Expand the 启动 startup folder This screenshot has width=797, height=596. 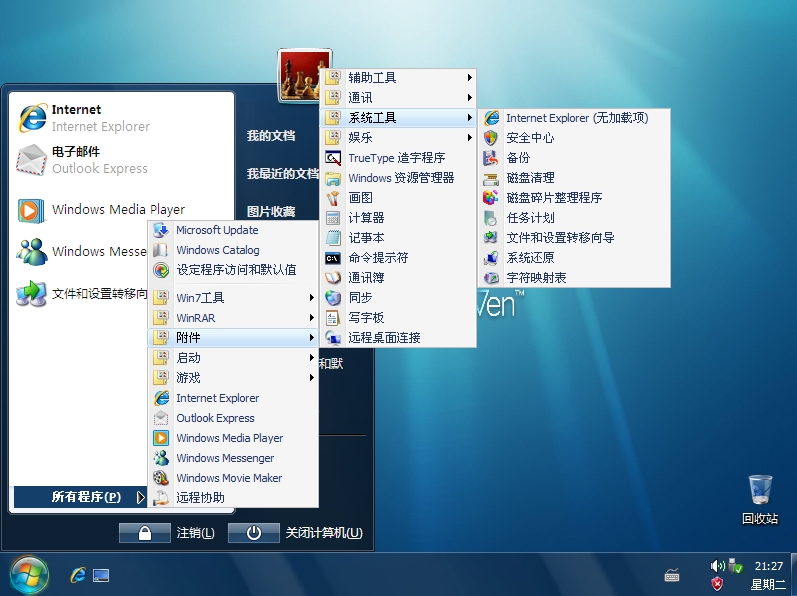pyautogui.click(x=233, y=358)
